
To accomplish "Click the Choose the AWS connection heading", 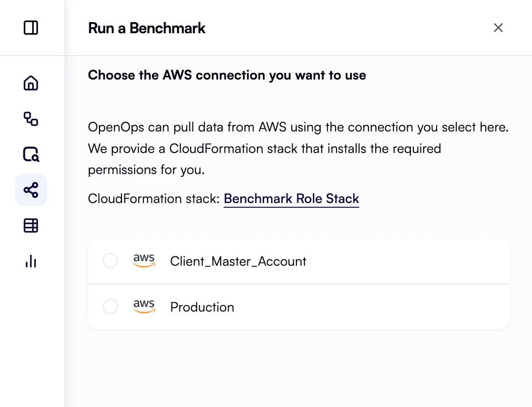I will (x=227, y=75).
